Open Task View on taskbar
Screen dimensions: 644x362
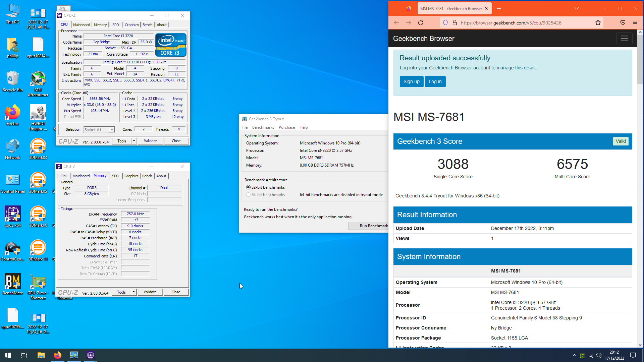[x=24, y=355]
